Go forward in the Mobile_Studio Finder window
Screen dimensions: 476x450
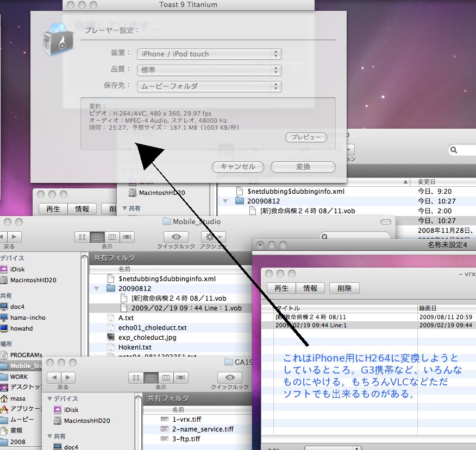pyautogui.click(x=14, y=237)
